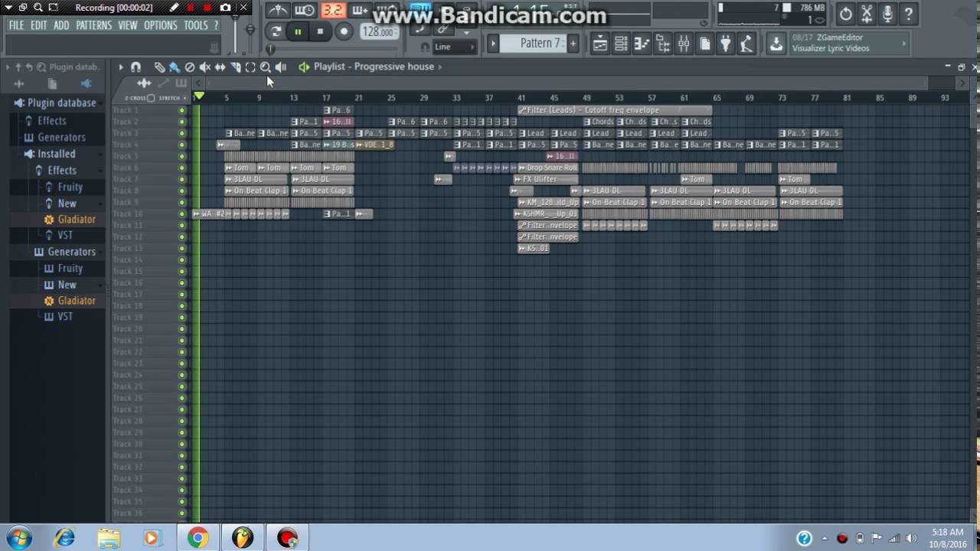Select the Paint tool in the Playlist toolbar
The width and height of the screenshot is (980, 551).
pyautogui.click(x=174, y=67)
